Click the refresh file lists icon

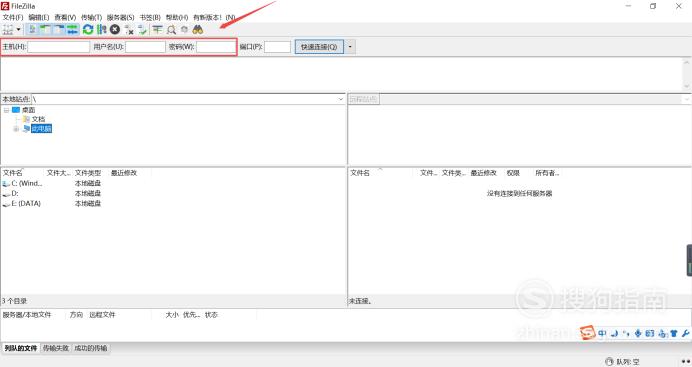88,30
